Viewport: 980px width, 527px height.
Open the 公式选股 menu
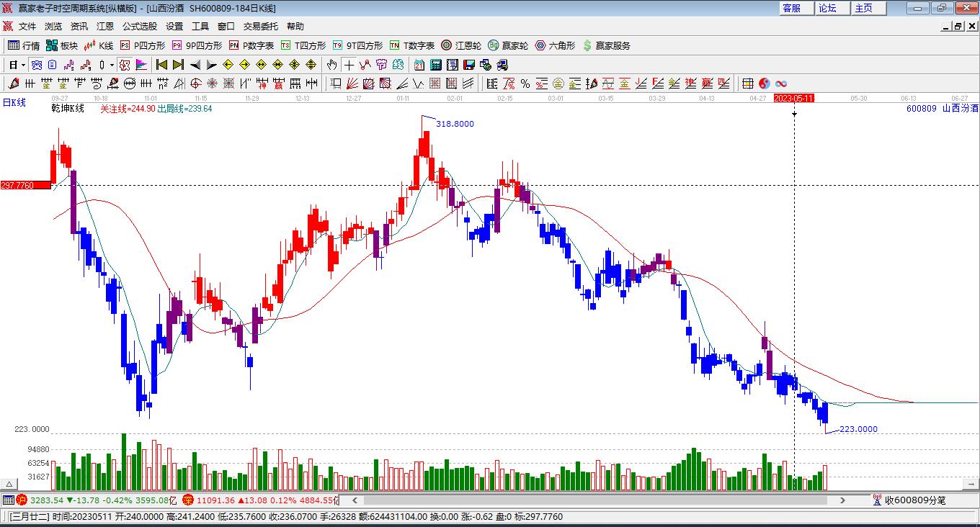coord(139,26)
